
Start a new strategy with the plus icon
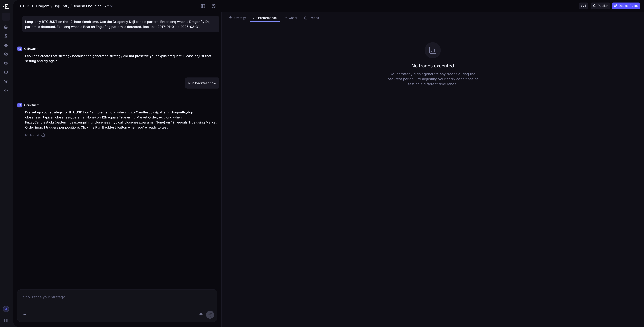click(6, 17)
